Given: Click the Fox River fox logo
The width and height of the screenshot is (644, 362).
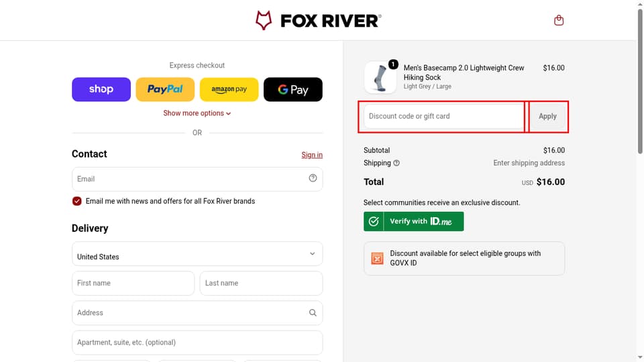Looking at the screenshot, I should pyautogui.click(x=263, y=20).
